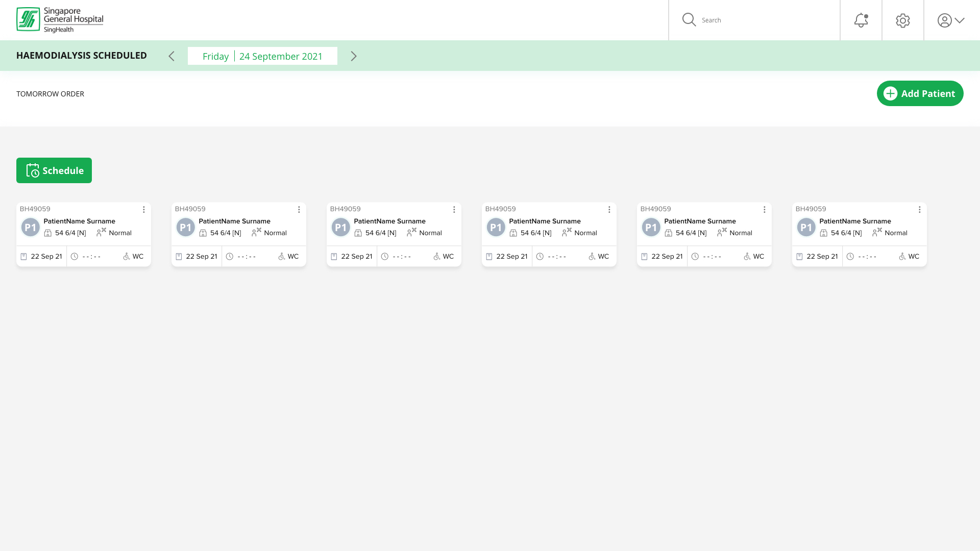Open the three-dot menu on first patient card
Screen dimensions: 980x551
pos(144,210)
